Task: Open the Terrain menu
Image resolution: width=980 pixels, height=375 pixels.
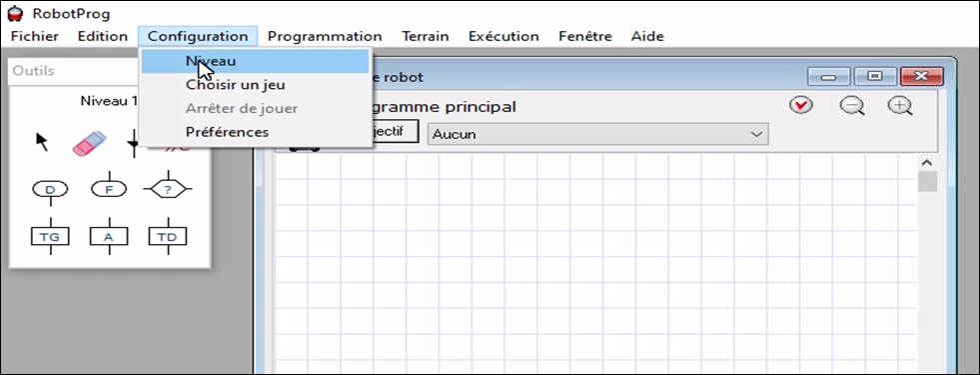Action: [425, 36]
